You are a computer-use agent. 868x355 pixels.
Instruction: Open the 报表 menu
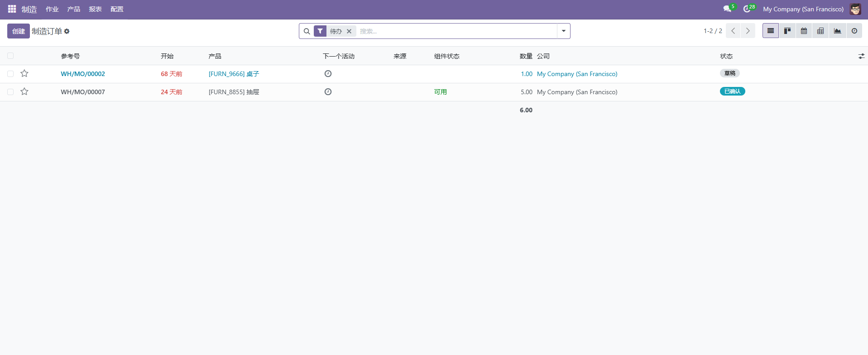(x=95, y=9)
